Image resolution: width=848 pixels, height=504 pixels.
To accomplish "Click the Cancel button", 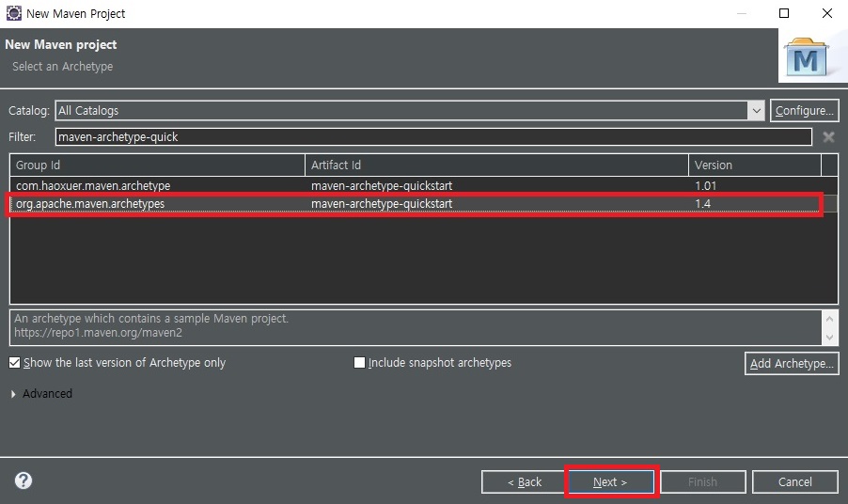I will [795, 481].
